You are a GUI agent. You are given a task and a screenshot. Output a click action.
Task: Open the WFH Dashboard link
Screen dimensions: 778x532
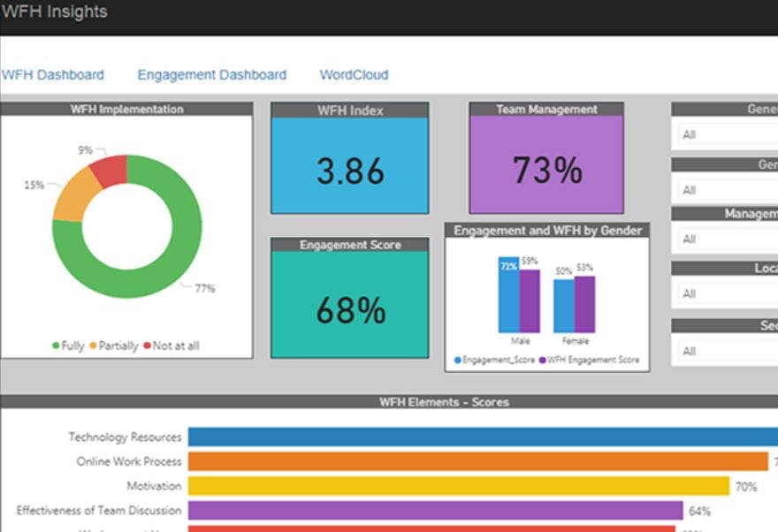pyautogui.click(x=52, y=75)
